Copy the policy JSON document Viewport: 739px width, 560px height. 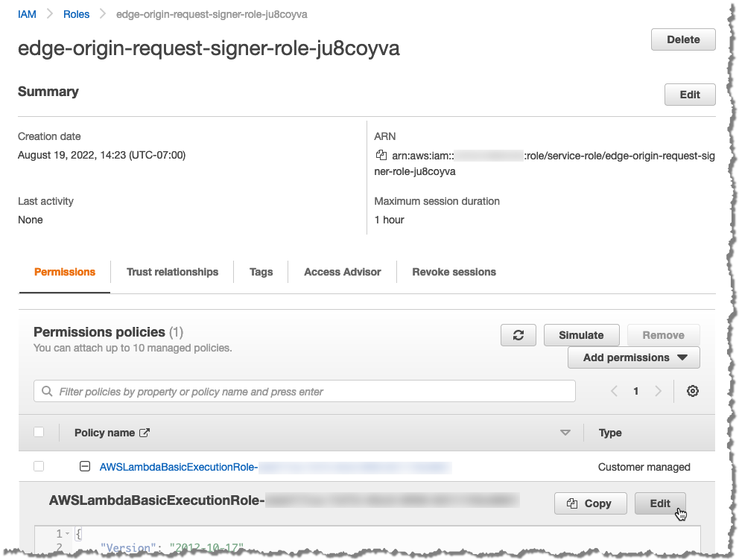point(590,503)
